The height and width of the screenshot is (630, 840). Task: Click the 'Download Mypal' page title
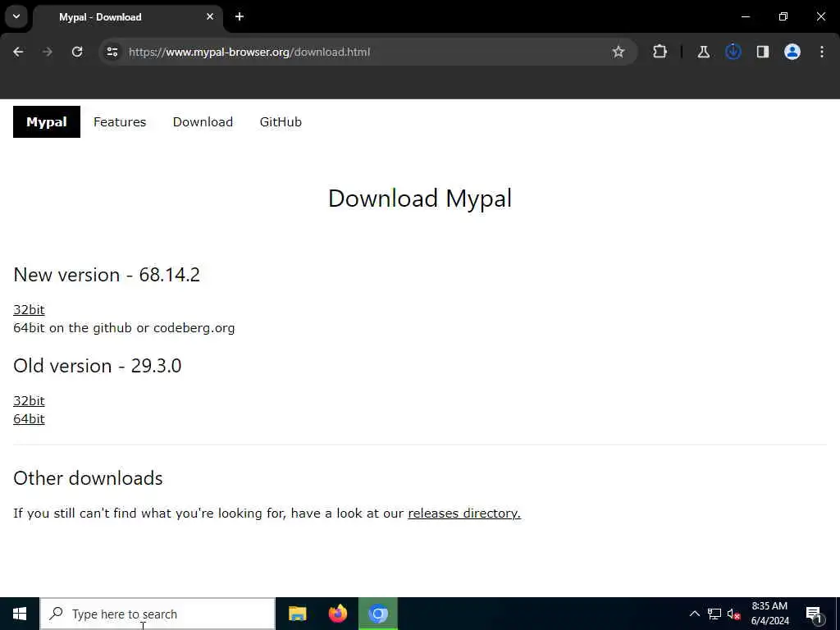pyautogui.click(x=420, y=199)
